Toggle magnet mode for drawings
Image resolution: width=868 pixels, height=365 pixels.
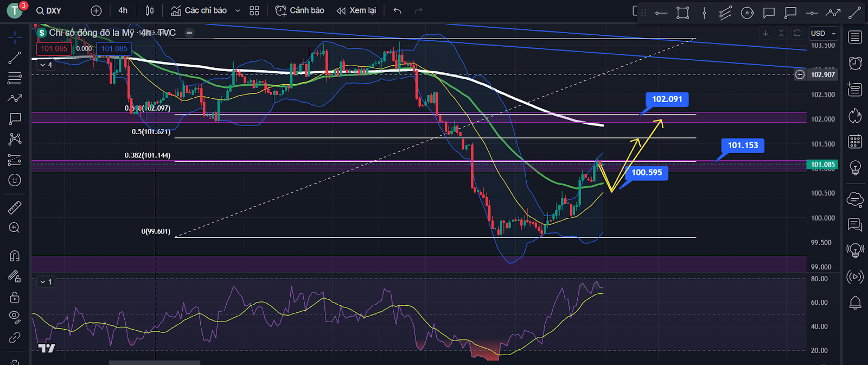(15, 256)
